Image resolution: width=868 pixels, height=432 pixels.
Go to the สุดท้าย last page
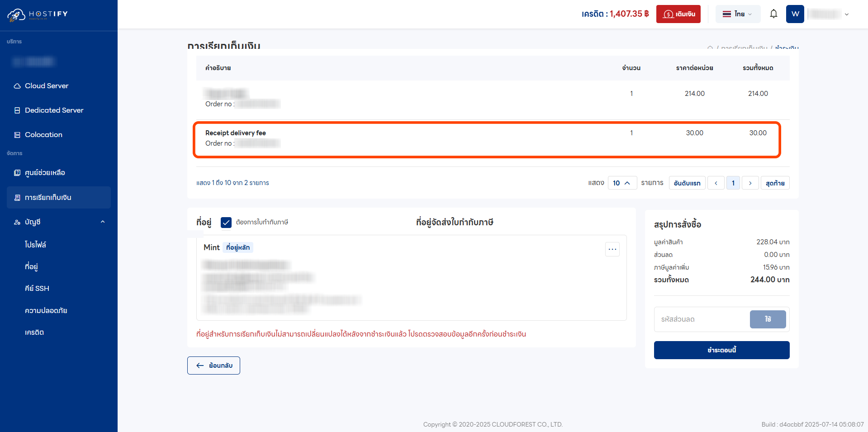click(x=775, y=183)
